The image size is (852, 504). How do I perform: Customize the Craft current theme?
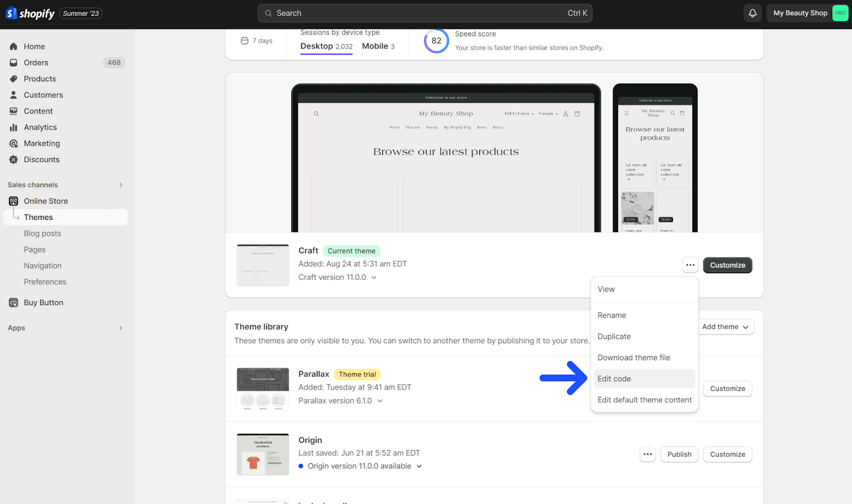tap(727, 265)
